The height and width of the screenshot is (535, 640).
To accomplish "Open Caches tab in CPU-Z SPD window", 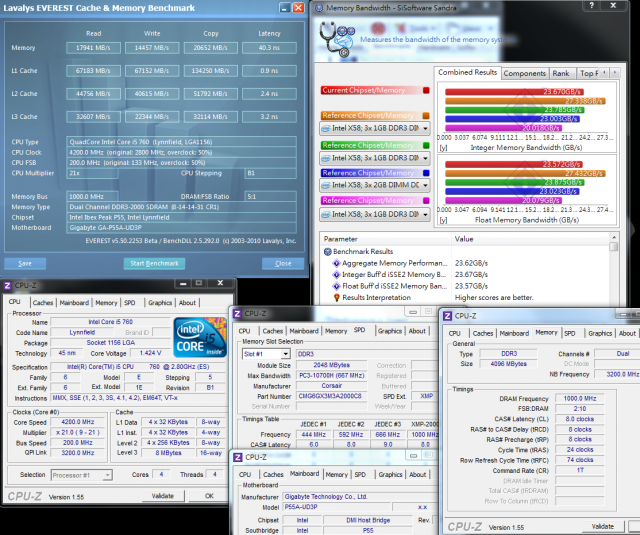I will tap(273, 331).
